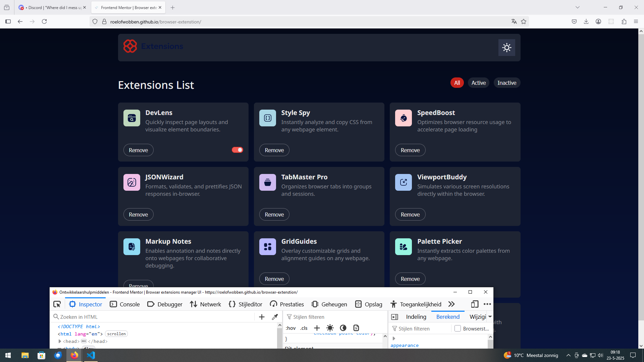
Task: Filter extensions by Inactive
Action: click(506, 83)
